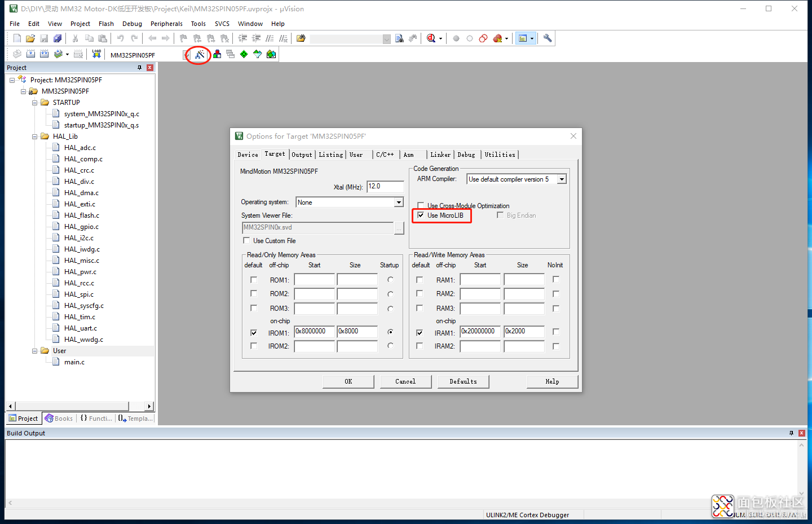Click the insert bookmark flag icon

click(183, 38)
